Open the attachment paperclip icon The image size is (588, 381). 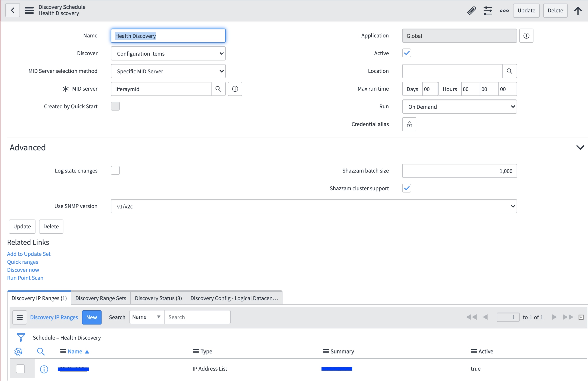pos(471,10)
